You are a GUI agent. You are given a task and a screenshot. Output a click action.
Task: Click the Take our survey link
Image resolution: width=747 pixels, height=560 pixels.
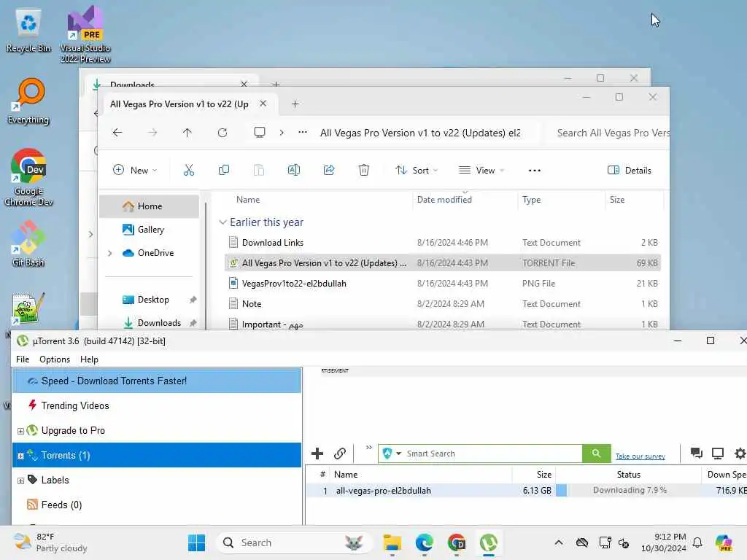[640, 456]
